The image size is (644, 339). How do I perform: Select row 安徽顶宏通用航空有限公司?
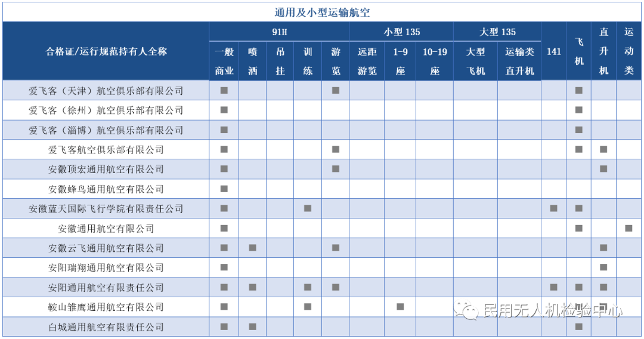click(322, 169)
